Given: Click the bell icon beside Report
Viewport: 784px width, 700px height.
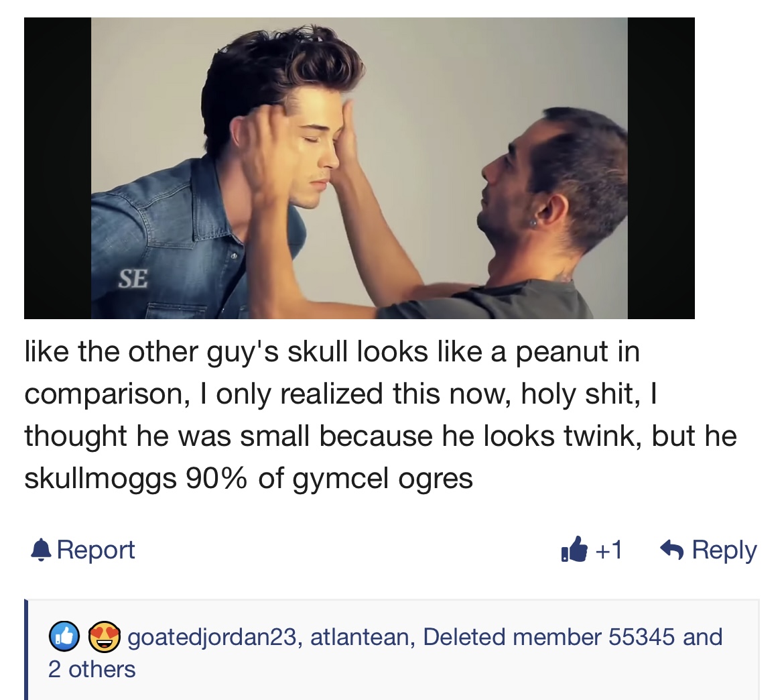Looking at the screenshot, I should click(41, 550).
